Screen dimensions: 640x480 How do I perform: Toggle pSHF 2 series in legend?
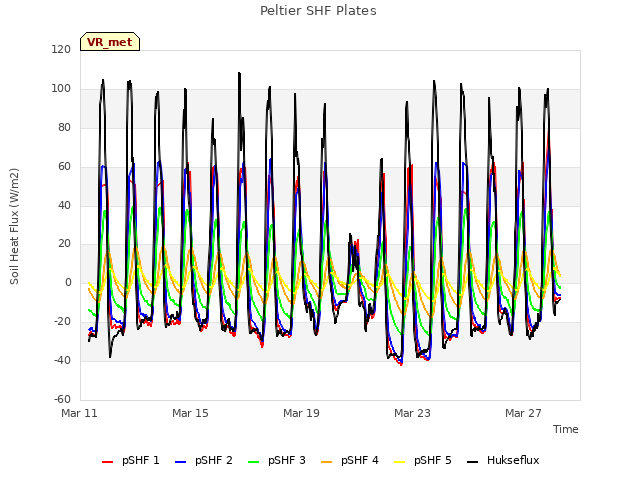[204, 460]
